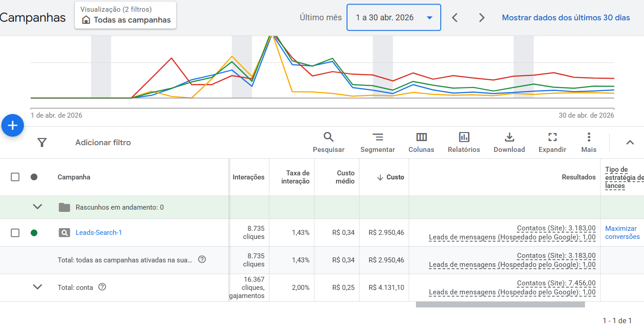
Task: Click the blue plus create button
Action: coord(13,125)
